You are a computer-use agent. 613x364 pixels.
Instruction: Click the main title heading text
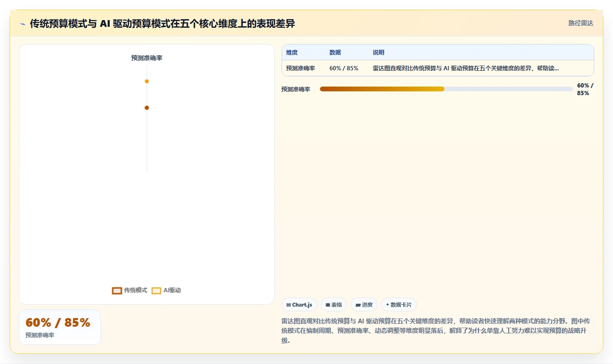(162, 23)
